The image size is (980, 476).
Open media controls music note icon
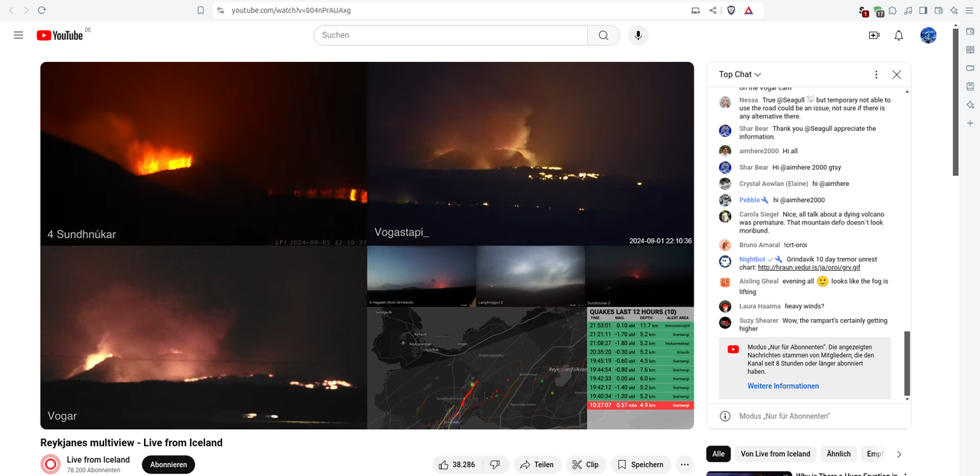908,10
